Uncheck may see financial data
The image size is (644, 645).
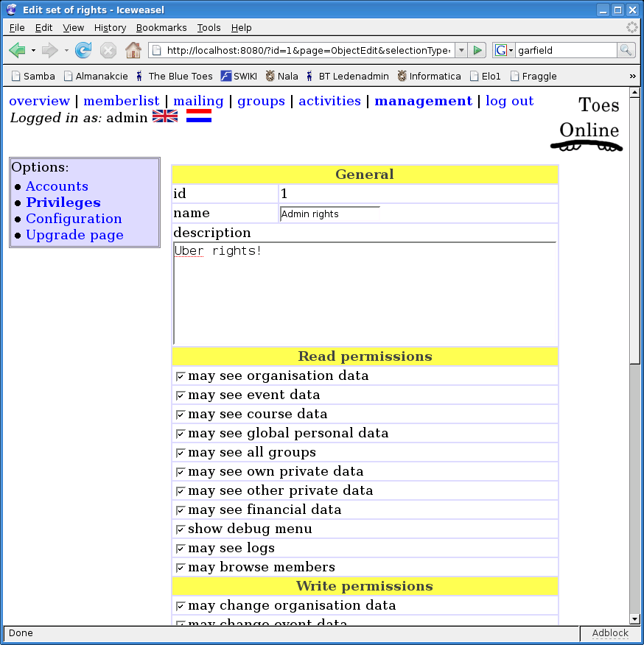coord(180,510)
